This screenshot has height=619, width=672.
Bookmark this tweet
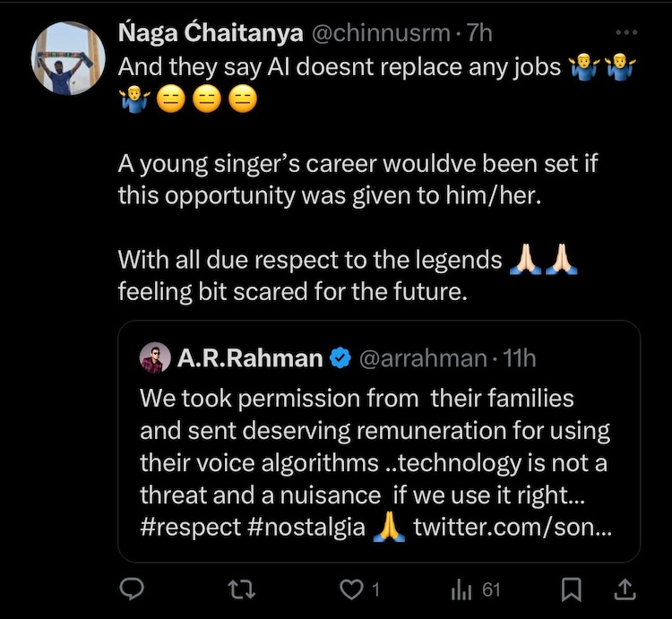571,589
